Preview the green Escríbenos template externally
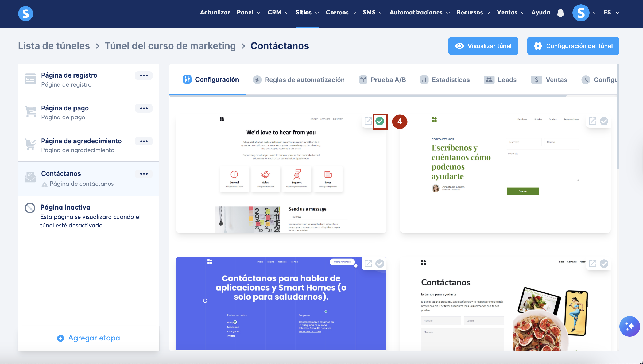The height and width of the screenshot is (364, 643). (x=592, y=121)
